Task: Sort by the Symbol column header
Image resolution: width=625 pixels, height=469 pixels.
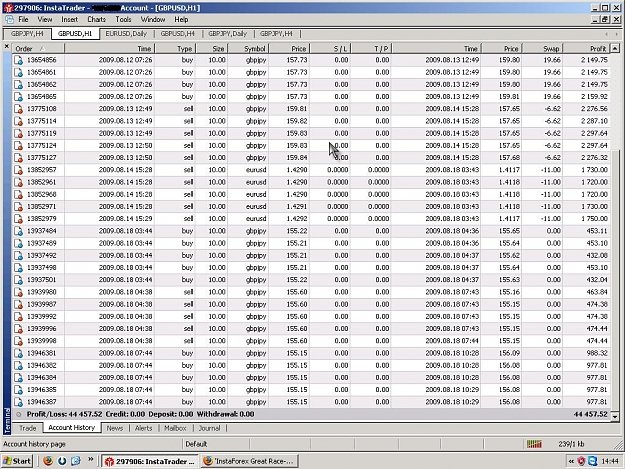Action: pyautogui.click(x=248, y=49)
